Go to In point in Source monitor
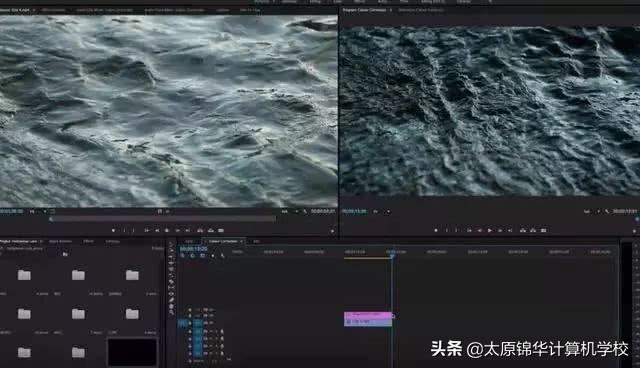Screen dimensions: 640x368 pyautogui.click(x=147, y=231)
